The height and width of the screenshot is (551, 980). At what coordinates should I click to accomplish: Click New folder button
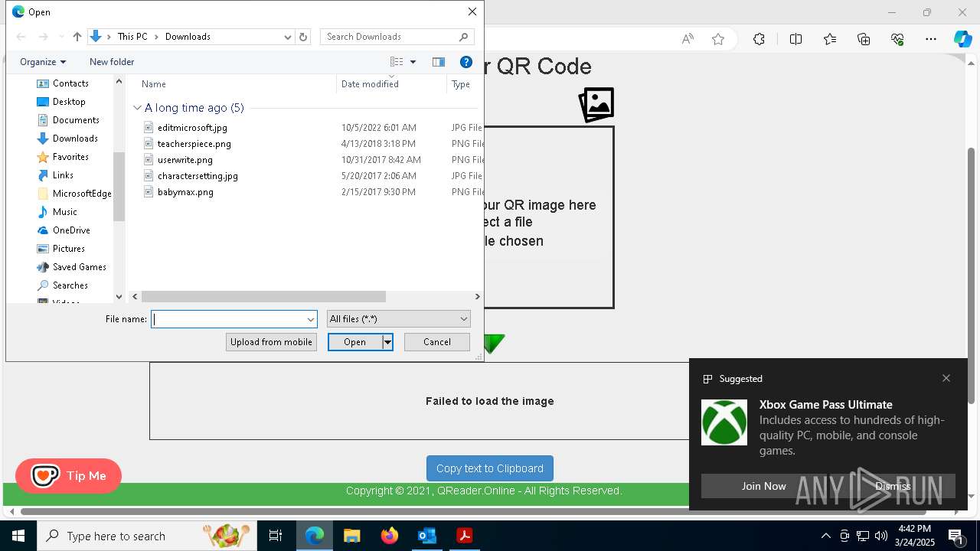tap(112, 62)
